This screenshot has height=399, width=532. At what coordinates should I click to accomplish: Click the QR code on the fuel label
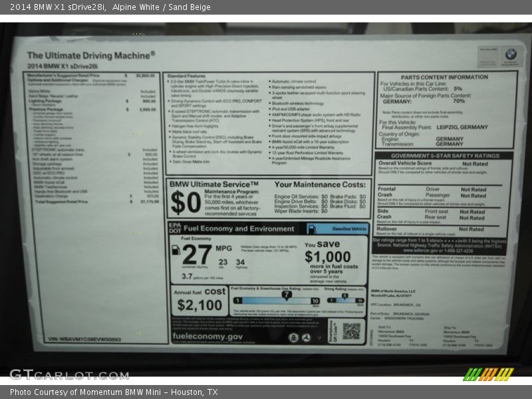coord(352,331)
